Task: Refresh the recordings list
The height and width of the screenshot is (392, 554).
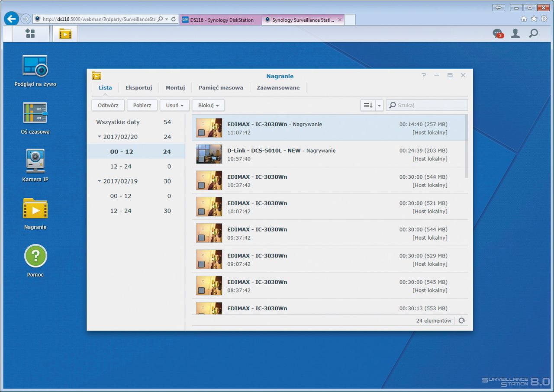Action: coord(462,321)
